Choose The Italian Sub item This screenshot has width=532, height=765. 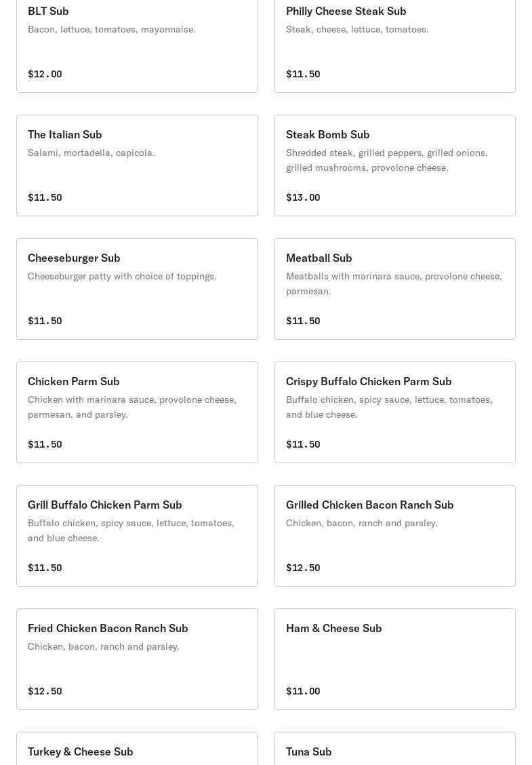(137, 165)
